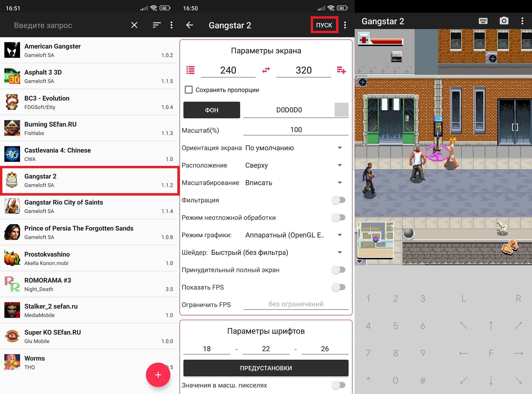Select Gangstar 2 in the game list
The width and height of the screenshot is (532, 394).
pyautogui.click(x=89, y=180)
